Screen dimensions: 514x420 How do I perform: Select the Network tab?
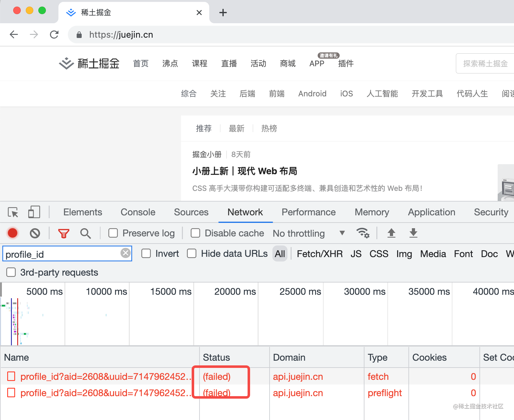click(245, 212)
